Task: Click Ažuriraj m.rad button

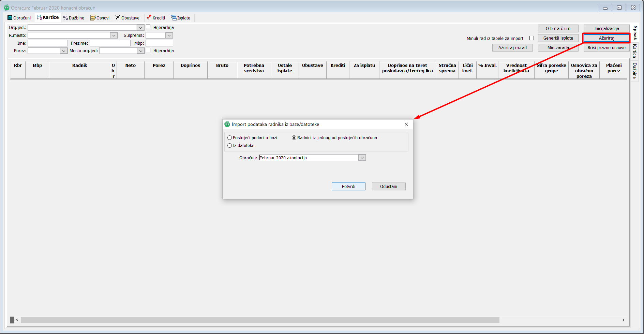Action: click(512, 48)
